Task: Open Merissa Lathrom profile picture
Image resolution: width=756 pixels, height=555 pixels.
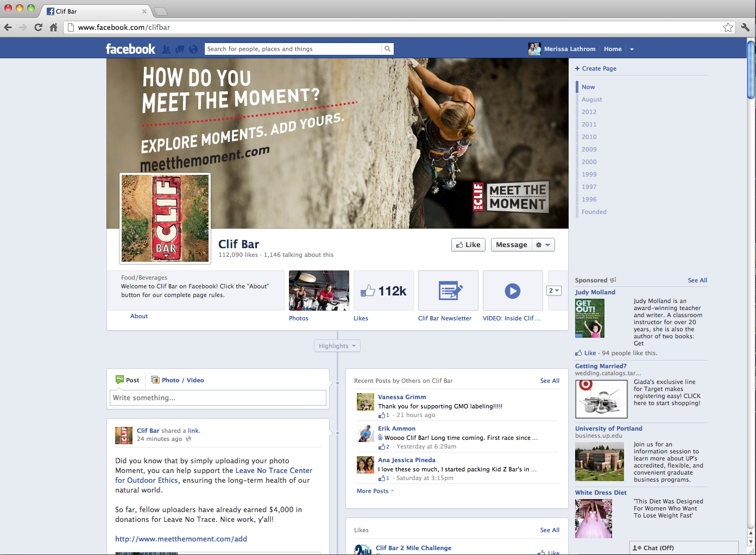Action: 534,49
